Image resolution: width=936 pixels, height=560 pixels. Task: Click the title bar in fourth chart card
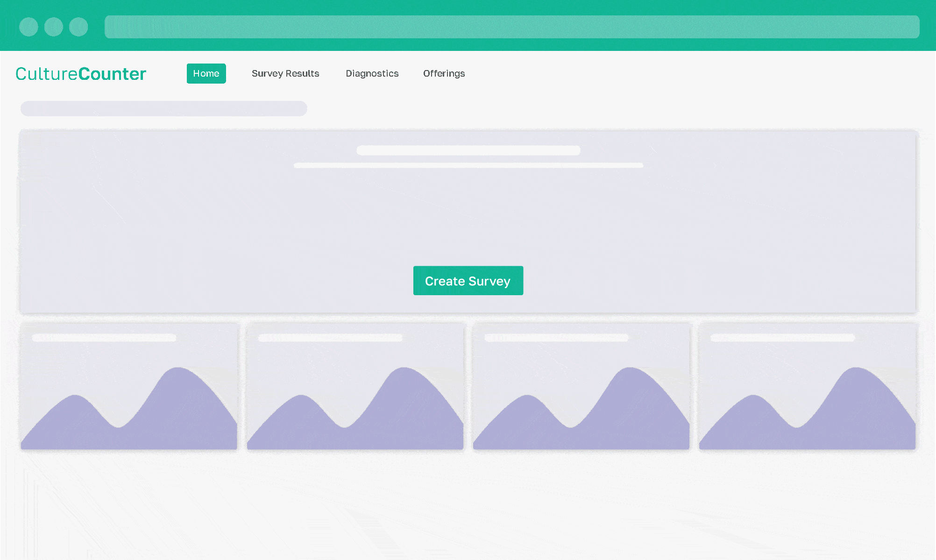782,338
